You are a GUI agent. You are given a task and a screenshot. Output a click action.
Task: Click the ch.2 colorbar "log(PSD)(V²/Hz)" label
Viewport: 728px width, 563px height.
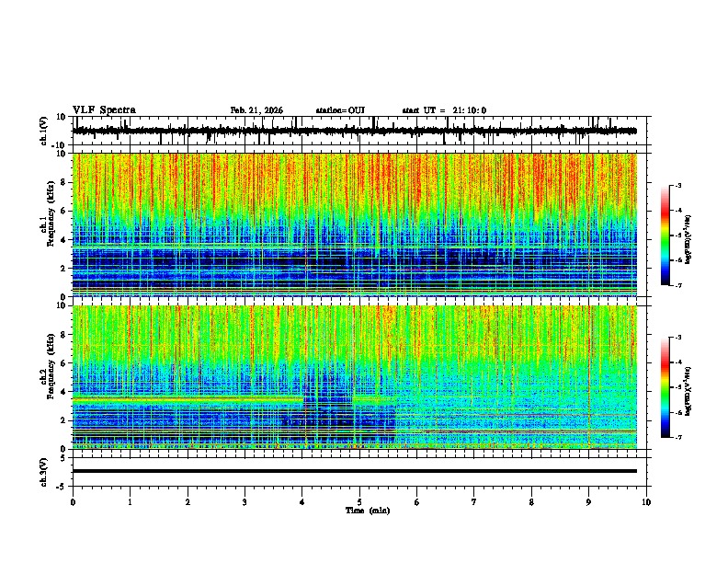coord(688,391)
